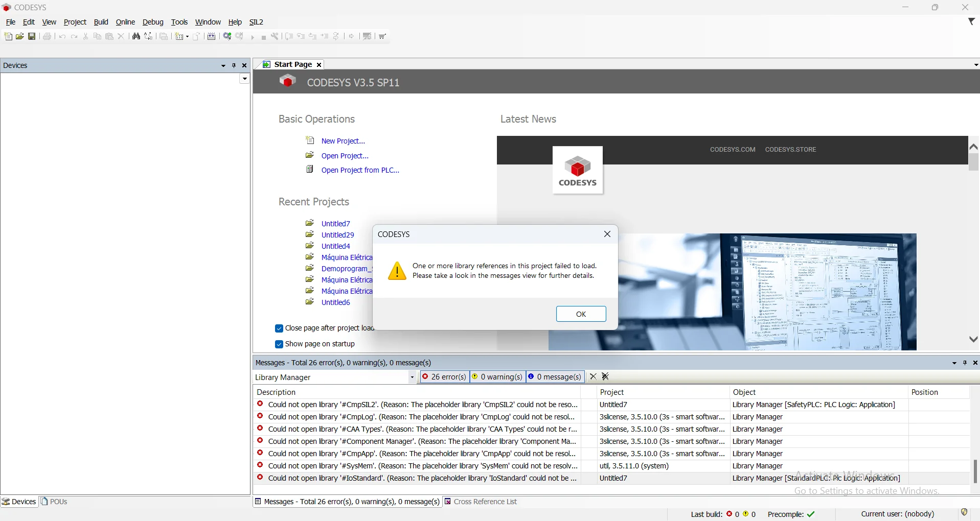This screenshot has width=980, height=521.
Task: Click the Step Out toolbar icon
Action: point(313,36)
